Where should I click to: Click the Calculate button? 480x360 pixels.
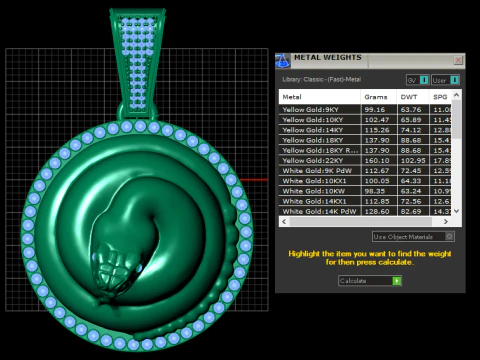click(370, 281)
